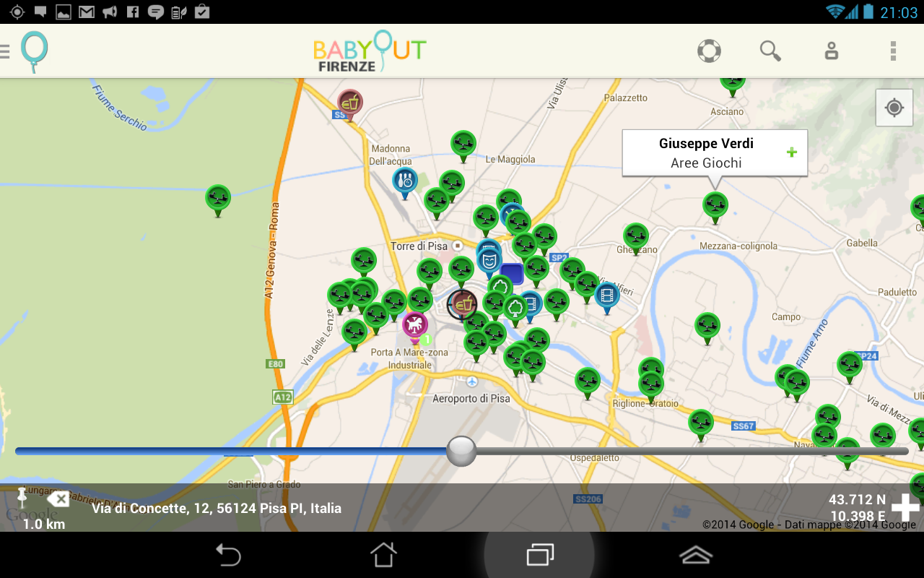Screen dimensions: 924x578
Task: Tap the address Via di Concette, 12
Action: (x=217, y=508)
